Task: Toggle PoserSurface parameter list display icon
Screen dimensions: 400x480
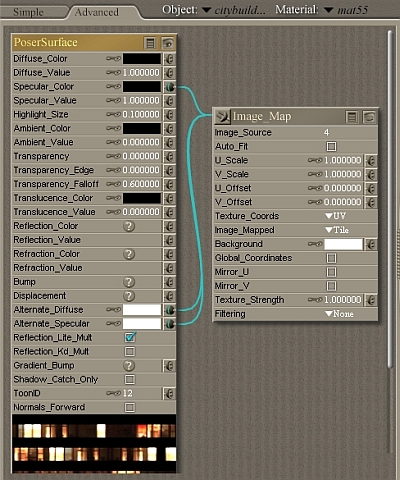Action: 151,43
